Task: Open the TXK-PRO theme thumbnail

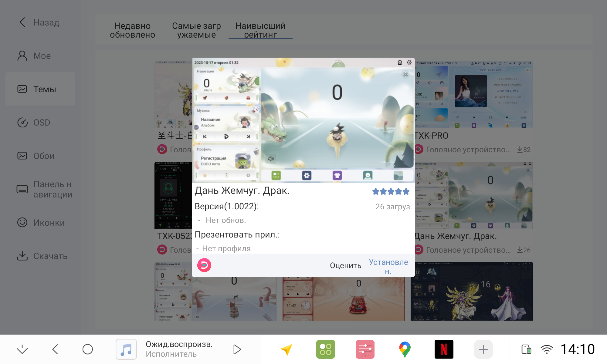Action: click(x=474, y=95)
